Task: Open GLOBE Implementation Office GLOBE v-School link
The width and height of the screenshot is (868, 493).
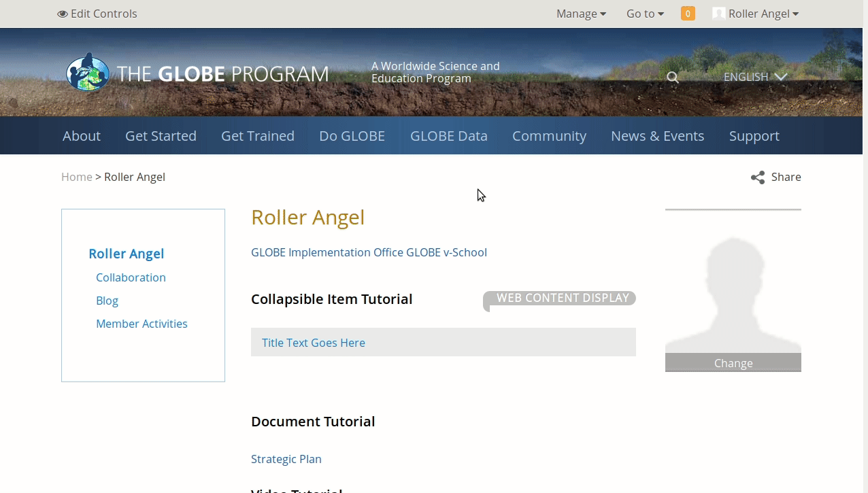Action: 369,252
